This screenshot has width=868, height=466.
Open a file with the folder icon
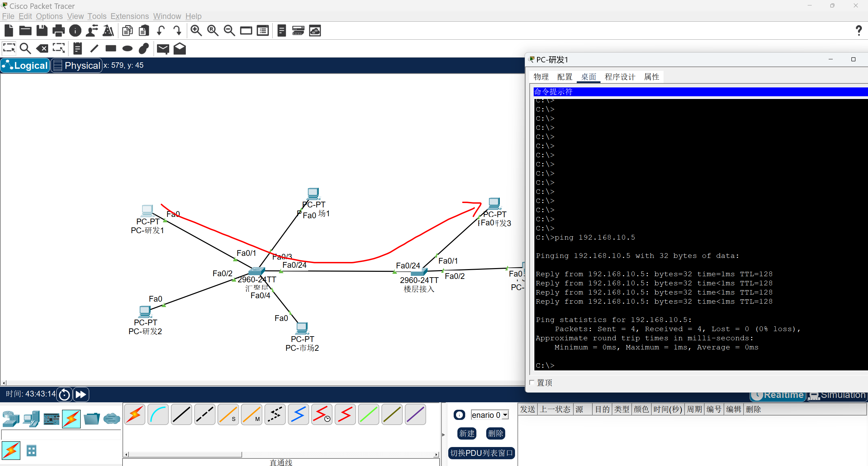[25, 31]
